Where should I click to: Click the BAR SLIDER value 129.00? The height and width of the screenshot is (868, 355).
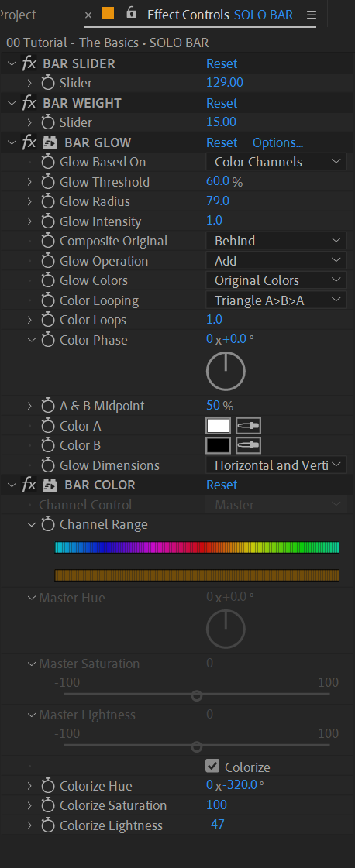[225, 84]
